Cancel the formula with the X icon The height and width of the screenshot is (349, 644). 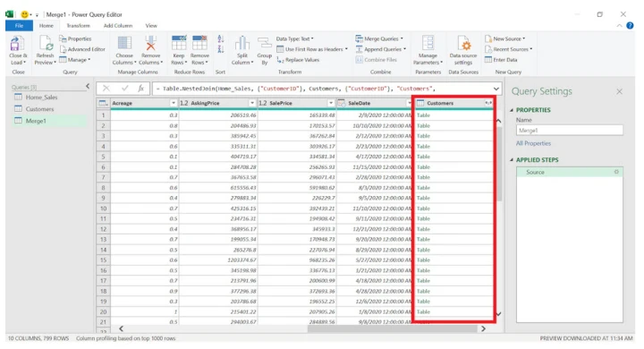pyautogui.click(x=106, y=89)
